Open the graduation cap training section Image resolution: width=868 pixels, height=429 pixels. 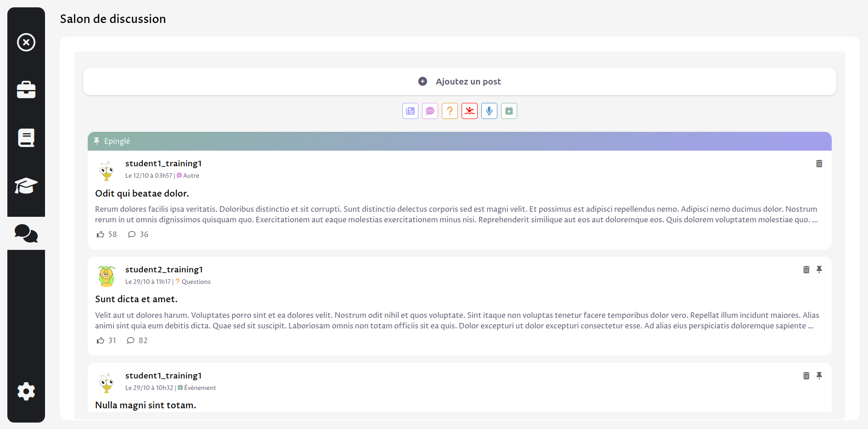pos(26,186)
